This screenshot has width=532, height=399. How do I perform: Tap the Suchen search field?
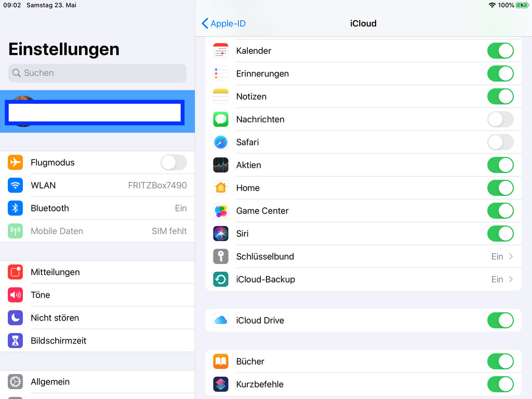tap(97, 73)
